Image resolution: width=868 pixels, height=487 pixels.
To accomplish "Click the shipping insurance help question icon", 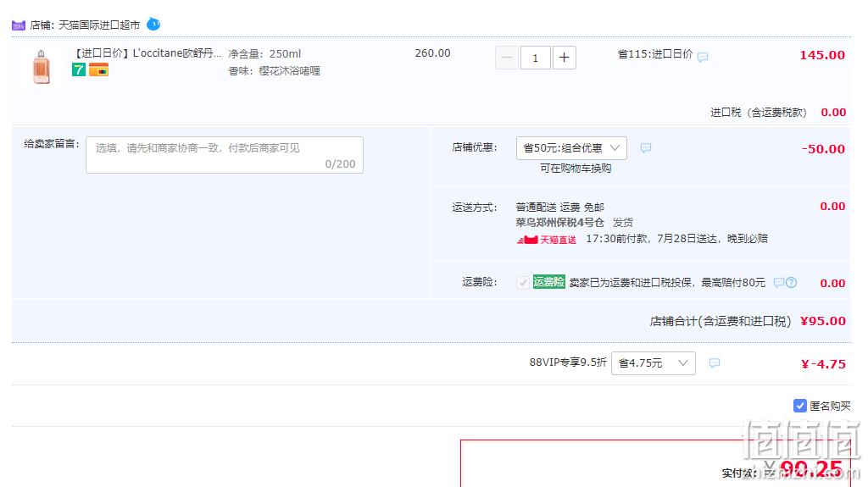I will pos(792,283).
